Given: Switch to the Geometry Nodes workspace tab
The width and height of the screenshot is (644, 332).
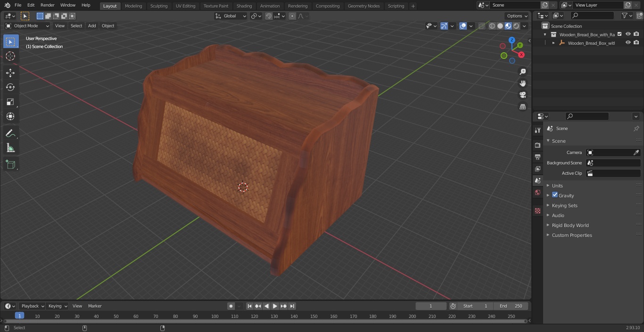Looking at the screenshot, I should (x=363, y=6).
